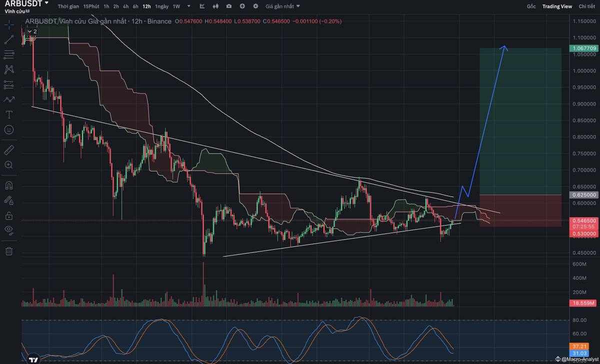Expand more time intervals dropdown arrow
600x364 pixels.
click(x=188, y=6)
